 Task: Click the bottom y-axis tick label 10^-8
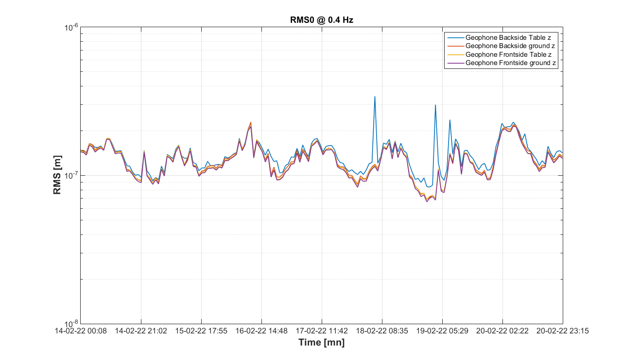(71, 324)
